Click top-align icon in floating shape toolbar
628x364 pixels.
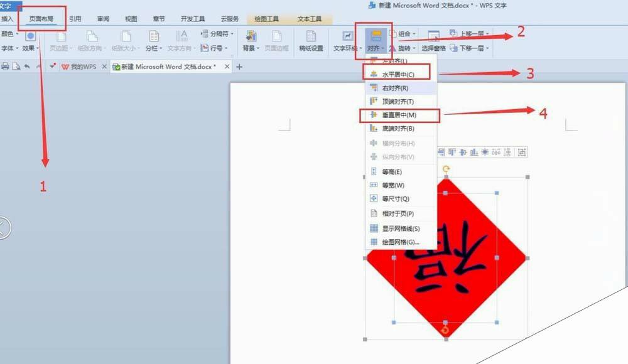point(452,152)
